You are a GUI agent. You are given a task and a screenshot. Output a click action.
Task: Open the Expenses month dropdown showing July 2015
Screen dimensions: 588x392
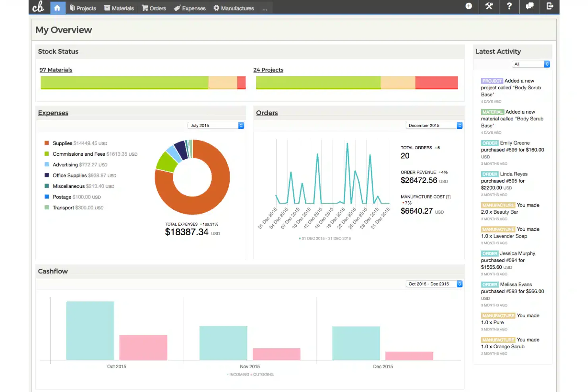coord(216,126)
